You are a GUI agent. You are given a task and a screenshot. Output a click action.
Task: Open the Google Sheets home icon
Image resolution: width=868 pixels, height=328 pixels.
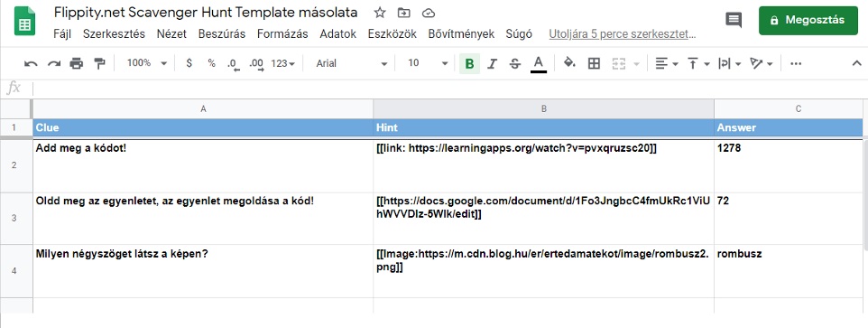tap(24, 21)
